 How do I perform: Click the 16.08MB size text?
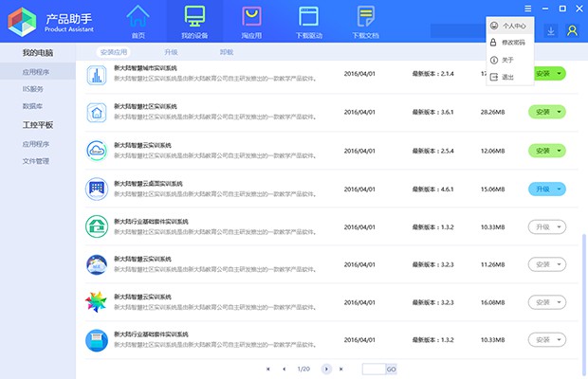[x=493, y=302]
